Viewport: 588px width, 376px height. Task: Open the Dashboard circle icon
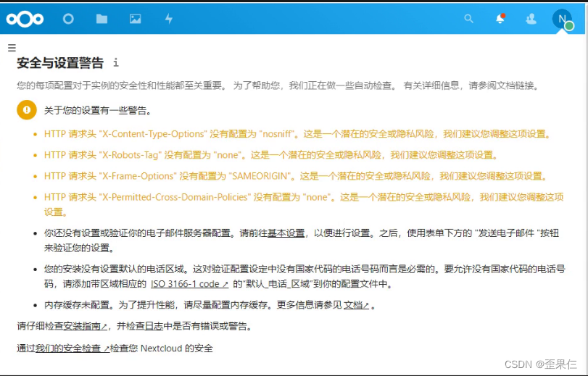click(68, 19)
